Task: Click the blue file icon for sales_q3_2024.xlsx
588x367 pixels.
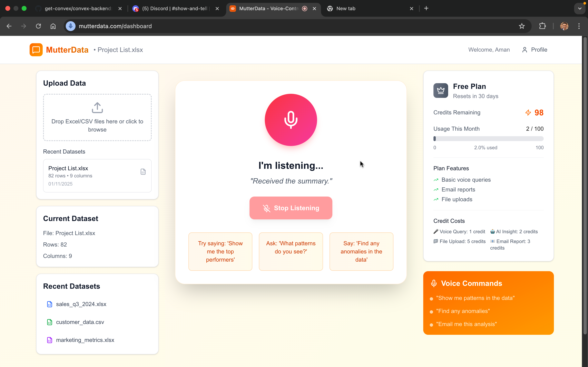Action: (50, 304)
